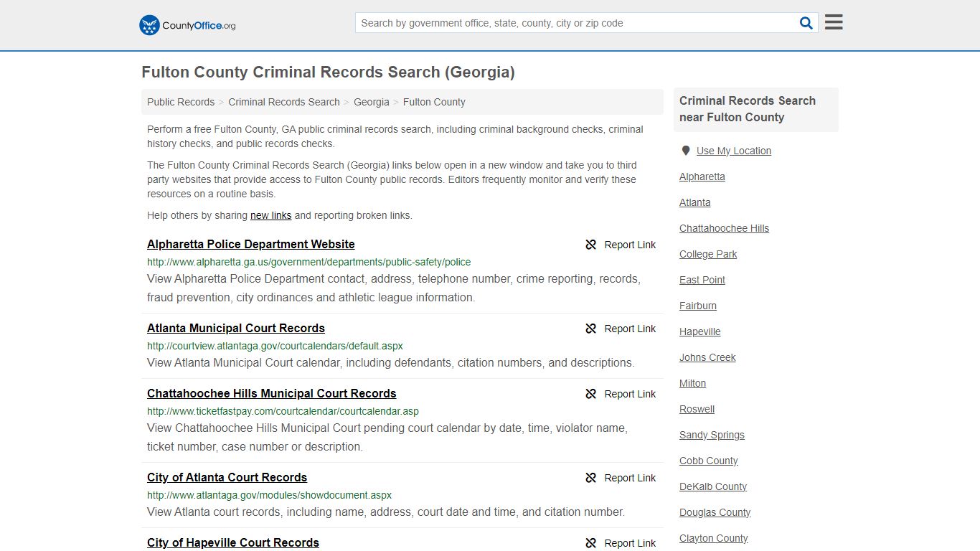
Task: Open the CountyOffice.org logo home link
Action: (187, 25)
